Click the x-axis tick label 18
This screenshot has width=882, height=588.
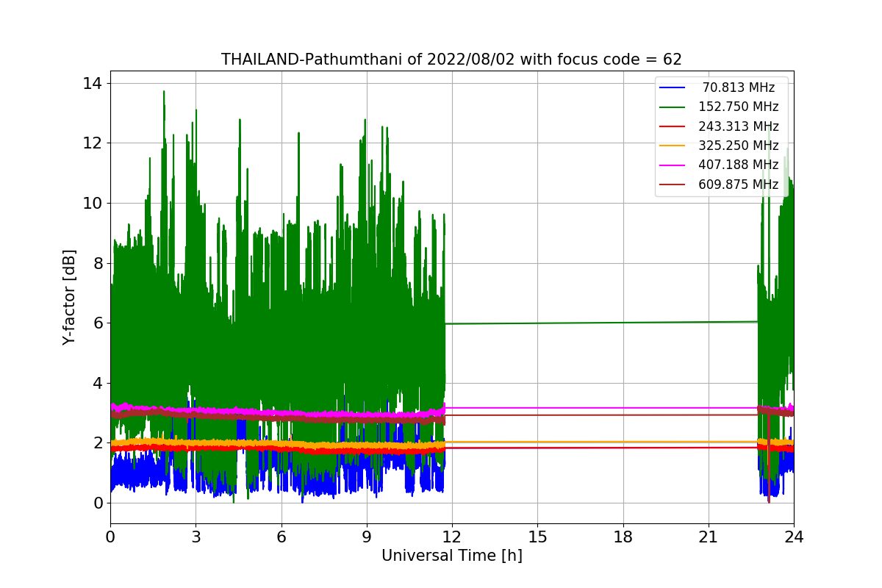coord(623,537)
